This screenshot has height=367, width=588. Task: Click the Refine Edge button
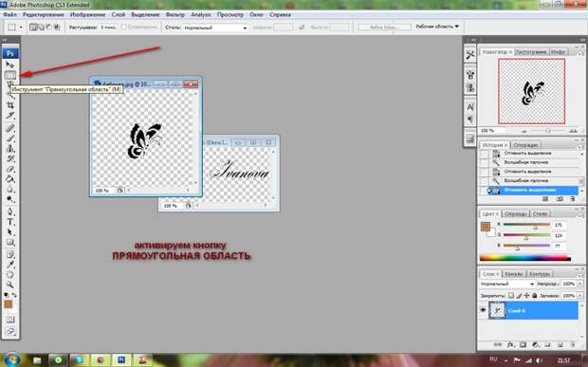coord(384,28)
